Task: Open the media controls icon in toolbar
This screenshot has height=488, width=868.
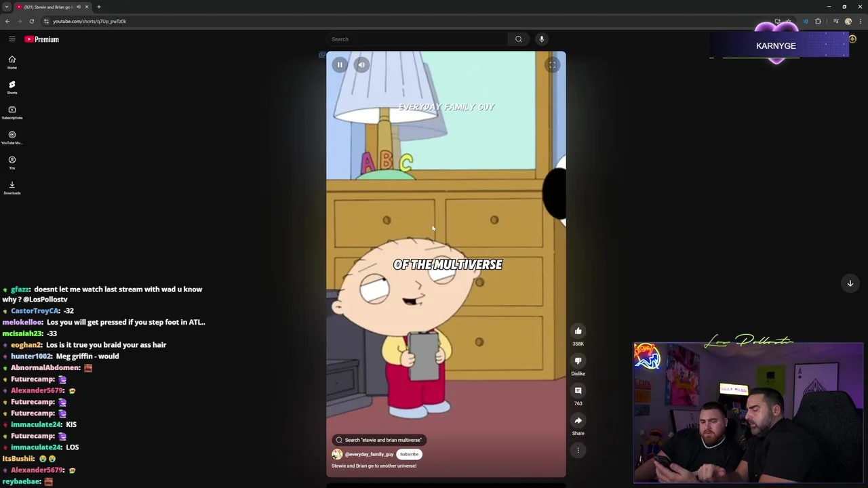Action: coord(836,21)
